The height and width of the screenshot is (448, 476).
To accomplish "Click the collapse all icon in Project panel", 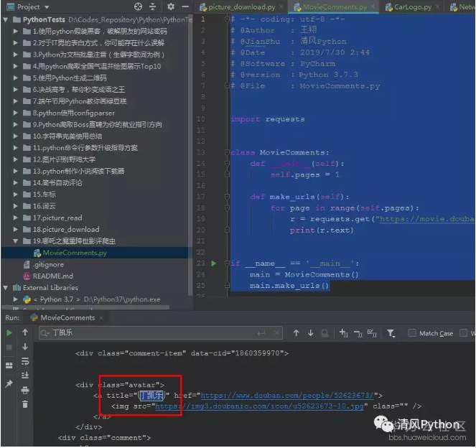I will 153,6.
